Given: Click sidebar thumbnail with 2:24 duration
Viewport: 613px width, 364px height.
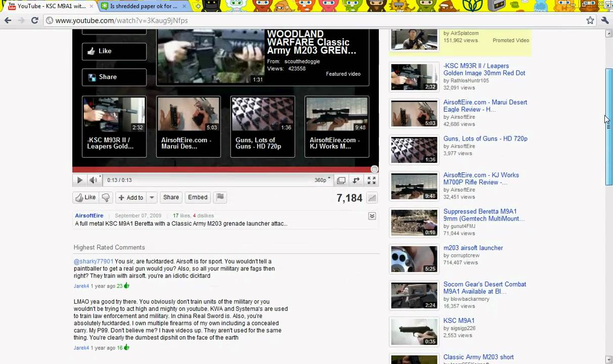Looking at the screenshot, I should pos(414,295).
